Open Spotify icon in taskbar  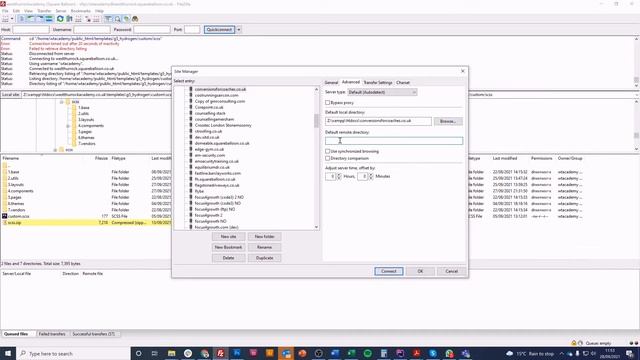pyautogui.click(x=367, y=353)
